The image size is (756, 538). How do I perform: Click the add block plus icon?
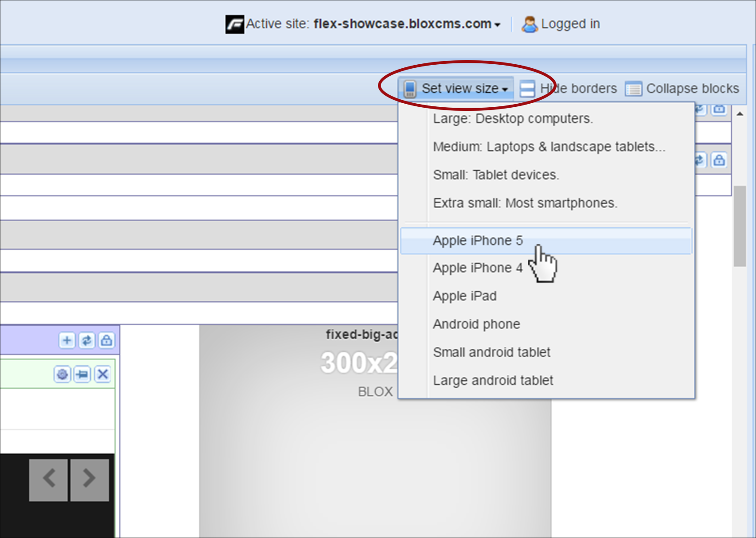pos(67,340)
